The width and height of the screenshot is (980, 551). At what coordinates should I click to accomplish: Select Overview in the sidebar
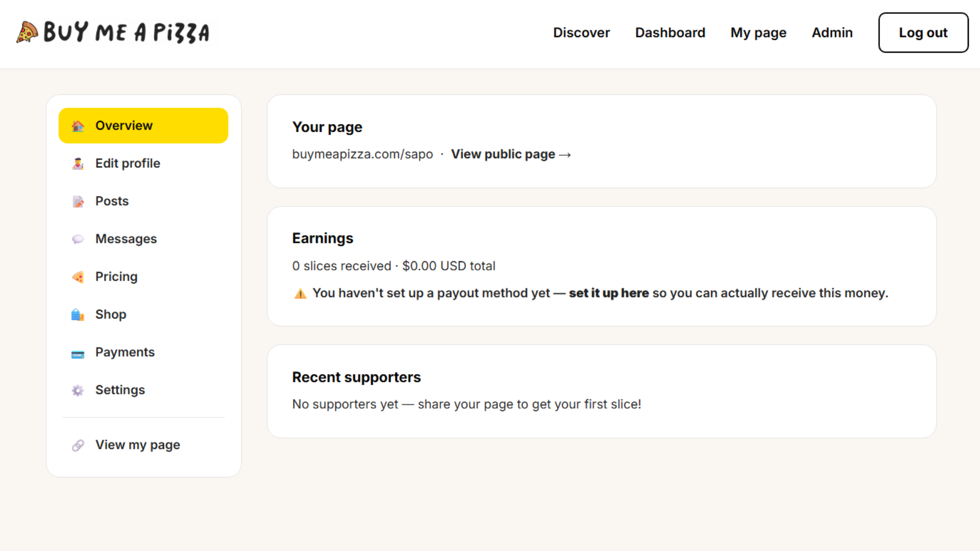(143, 126)
